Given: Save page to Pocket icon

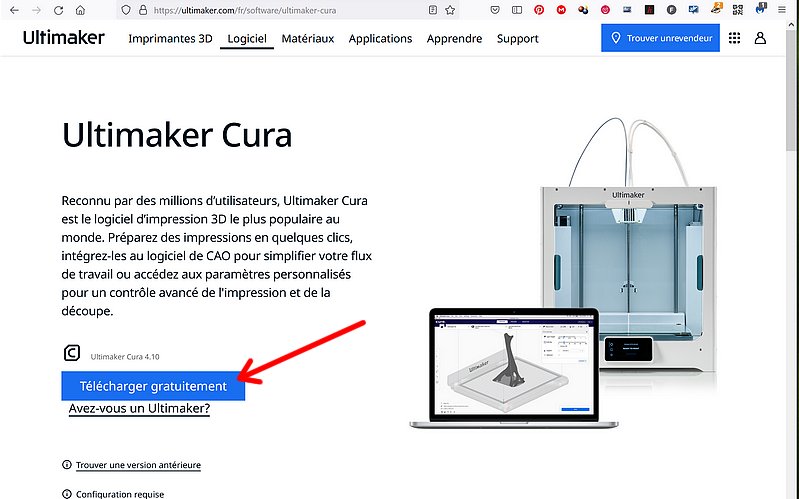Looking at the screenshot, I should (495, 10).
